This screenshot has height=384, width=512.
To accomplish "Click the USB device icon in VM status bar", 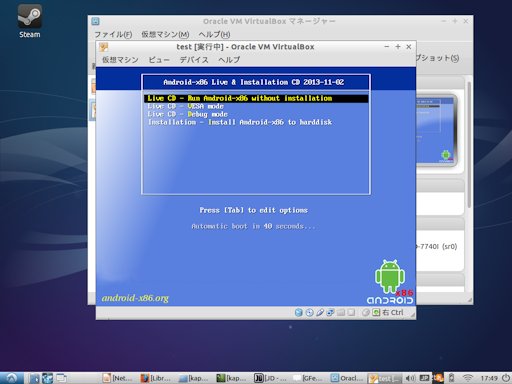I will click(320, 312).
